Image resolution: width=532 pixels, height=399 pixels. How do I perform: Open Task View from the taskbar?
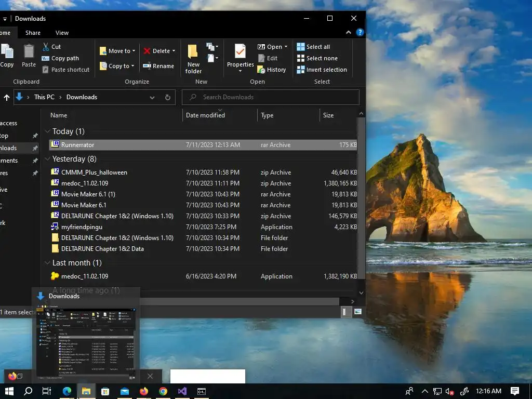pyautogui.click(x=46, y=391)
